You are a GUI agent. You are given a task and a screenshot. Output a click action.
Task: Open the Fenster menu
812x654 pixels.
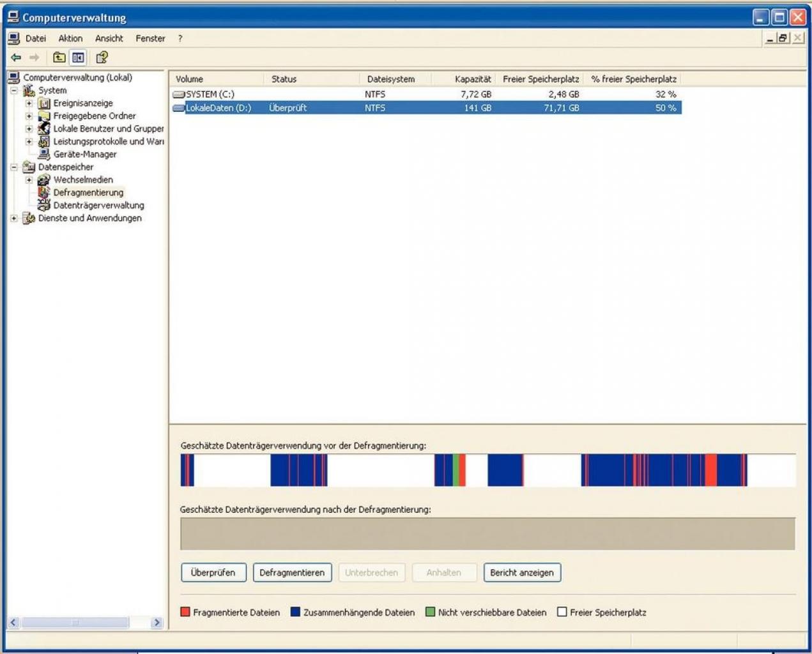pos(150,38)
